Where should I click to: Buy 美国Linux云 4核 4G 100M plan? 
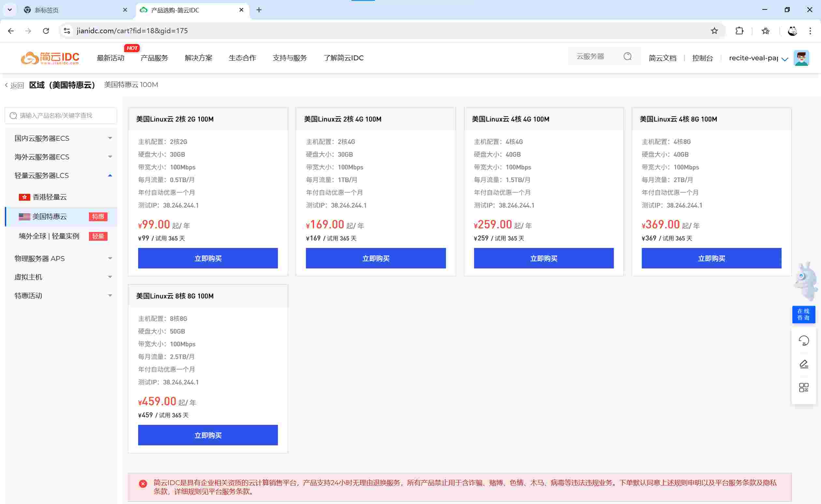tap(544, 258)
